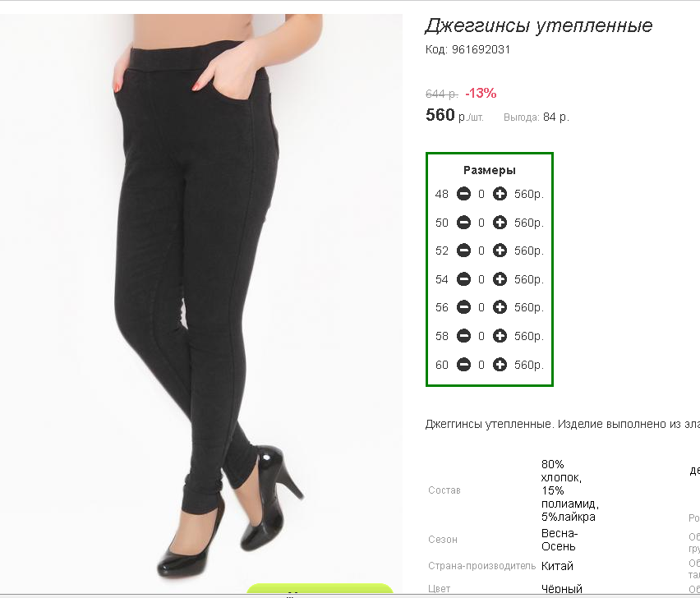Increase quantity for size 56

[x=500, y=307]
